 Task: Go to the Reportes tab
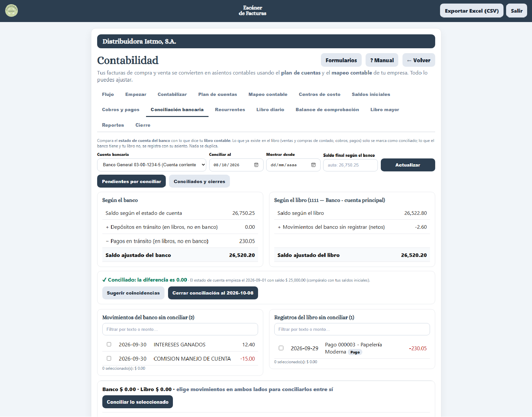tap(113, 125)
